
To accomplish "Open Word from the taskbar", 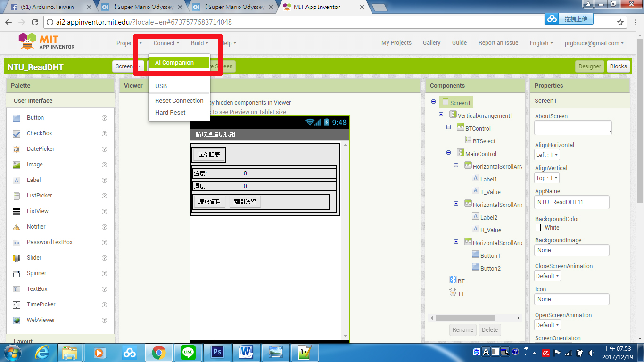I will [x=247, y=353].
